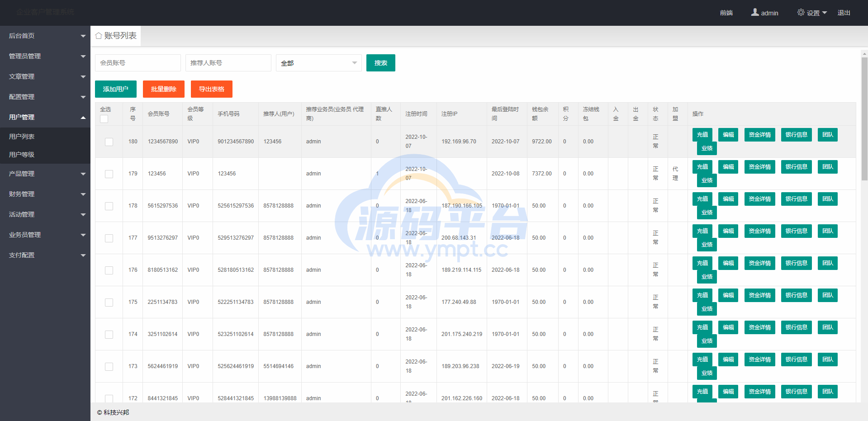868x421 pixels.
Task: Click the 批量删除 button
Action: pyautogui.click(x=164, y=89)
